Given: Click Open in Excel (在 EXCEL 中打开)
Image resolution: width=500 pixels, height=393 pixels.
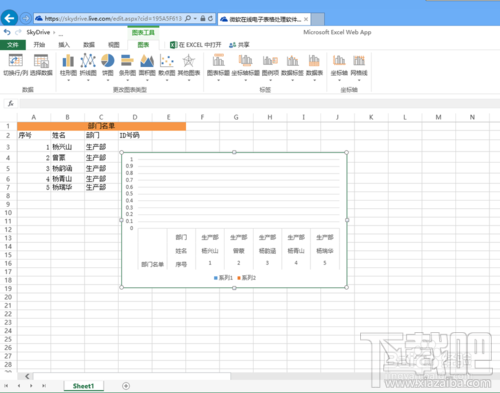Looking at the screenshot, I should click(x=196, y=45).
